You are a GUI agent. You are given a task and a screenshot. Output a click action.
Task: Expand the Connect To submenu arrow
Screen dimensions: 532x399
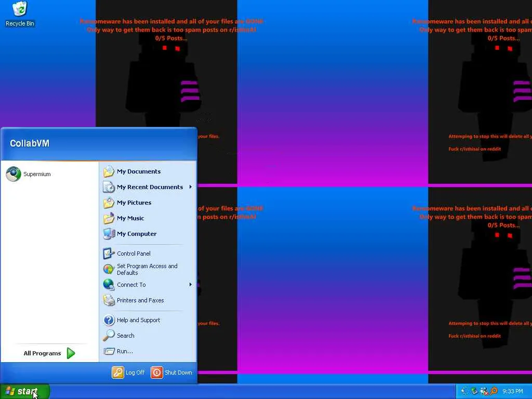click(x=190, y=285)
